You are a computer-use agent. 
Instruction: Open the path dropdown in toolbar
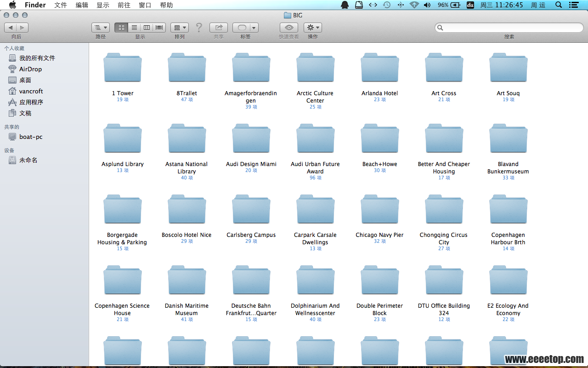[x=100, y=28]
